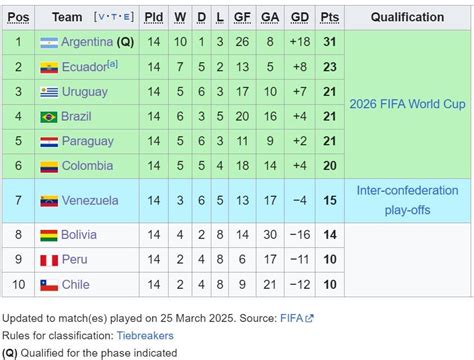The height and width of the screenshot is (360, 474).
Task: Click the V view-template link in header
Action: pos(102,17)
